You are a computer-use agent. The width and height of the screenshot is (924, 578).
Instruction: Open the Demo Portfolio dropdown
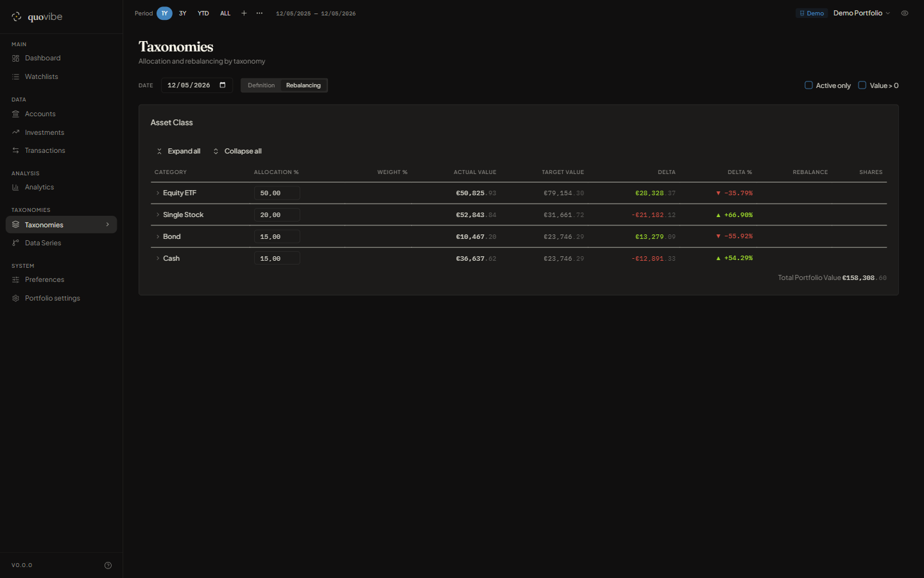862,13
